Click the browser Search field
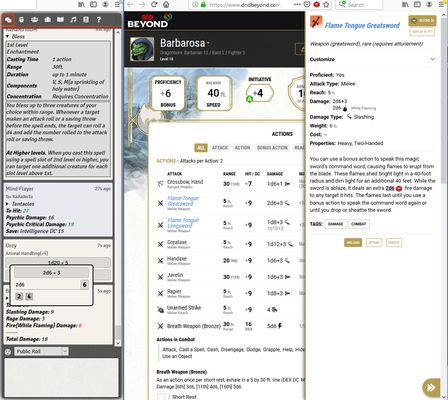This screenshot has width=448, height=400. pyautogui.click(x=360, y=5)
